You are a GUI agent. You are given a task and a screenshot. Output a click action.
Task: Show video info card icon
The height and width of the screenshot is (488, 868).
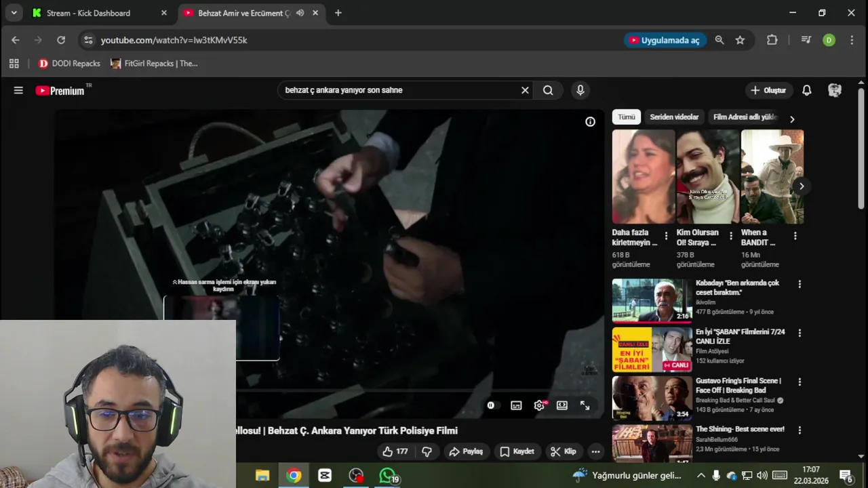tap(590, 122)
